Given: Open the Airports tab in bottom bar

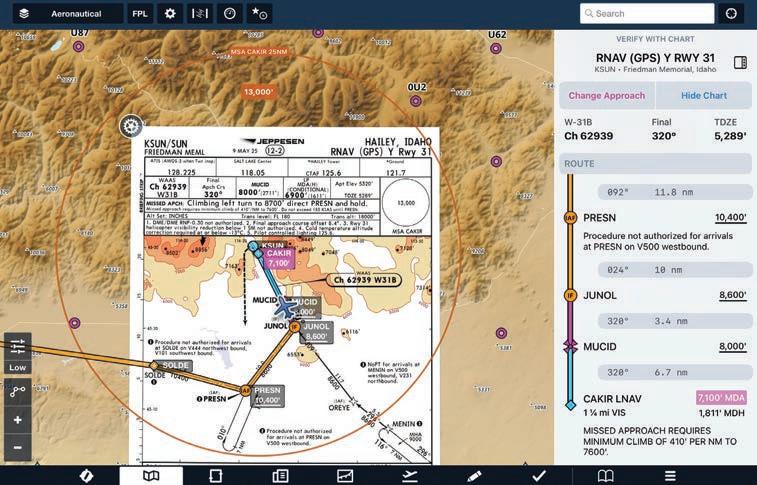Looking at the screenshot, I should [86, 476].
